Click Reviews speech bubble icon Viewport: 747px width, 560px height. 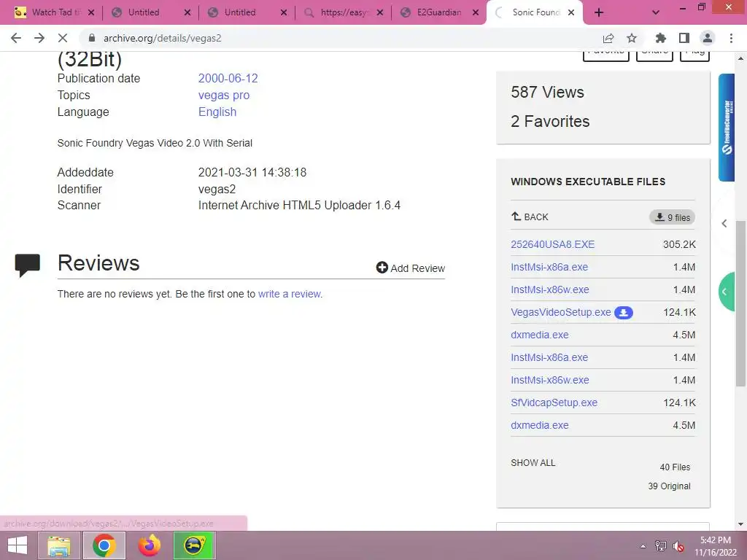[x=28, y=265]
